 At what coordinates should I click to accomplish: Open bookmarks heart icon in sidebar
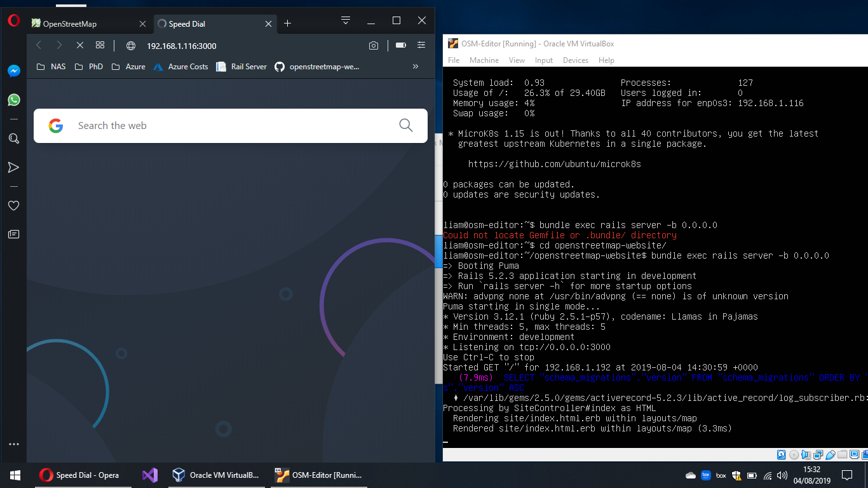click(14, 206)
